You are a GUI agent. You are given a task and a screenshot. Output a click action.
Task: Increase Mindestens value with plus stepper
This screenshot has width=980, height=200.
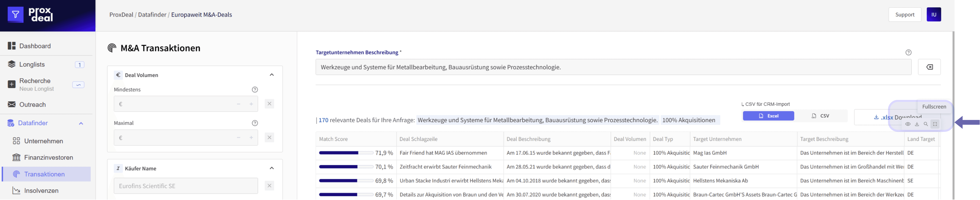[251, 104]
